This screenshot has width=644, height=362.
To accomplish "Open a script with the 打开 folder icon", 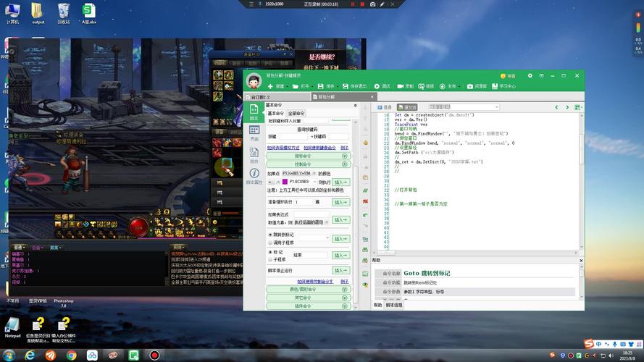I will pyautogui.click(x=296, y=86).
